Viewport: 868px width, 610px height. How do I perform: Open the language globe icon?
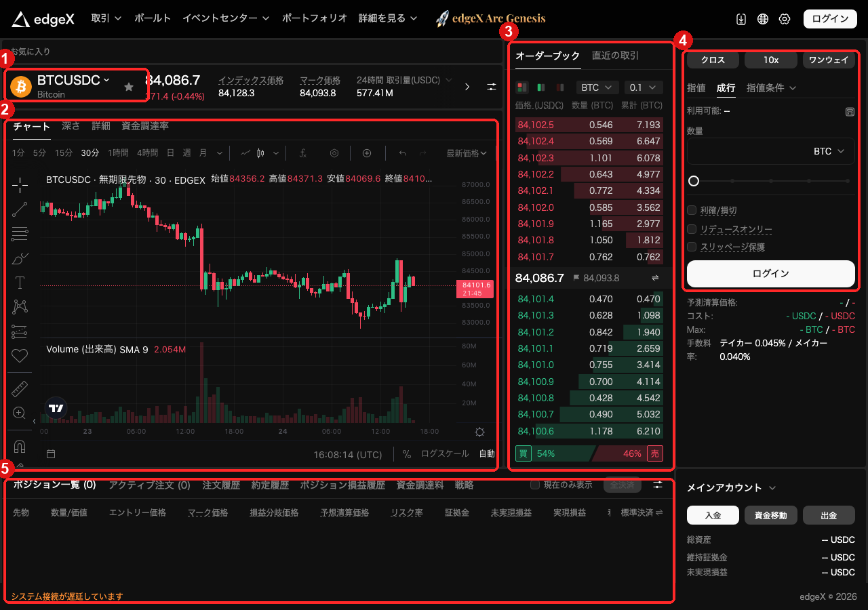click(x=763, y=19)
